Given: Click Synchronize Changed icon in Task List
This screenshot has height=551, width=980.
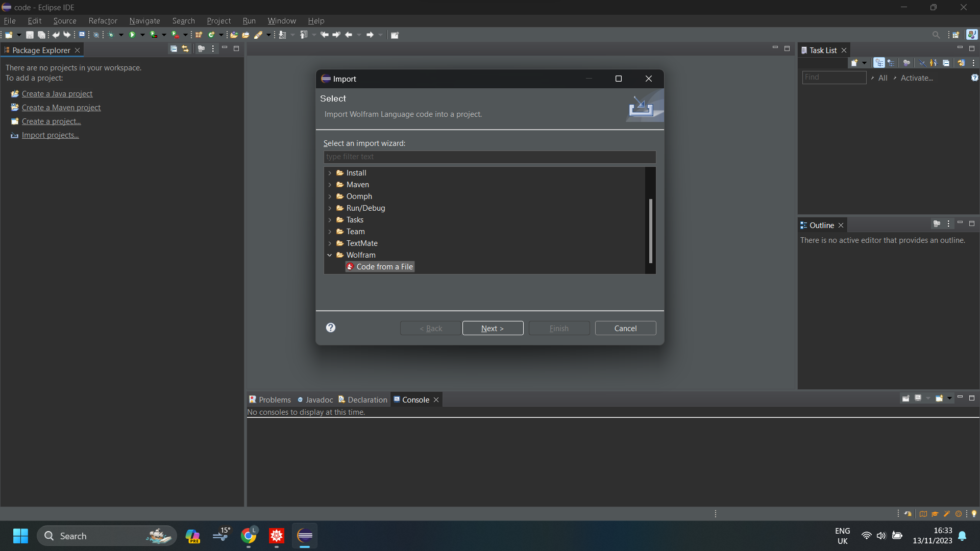Looking at the screenshot, I should click(x=961, y=63).
